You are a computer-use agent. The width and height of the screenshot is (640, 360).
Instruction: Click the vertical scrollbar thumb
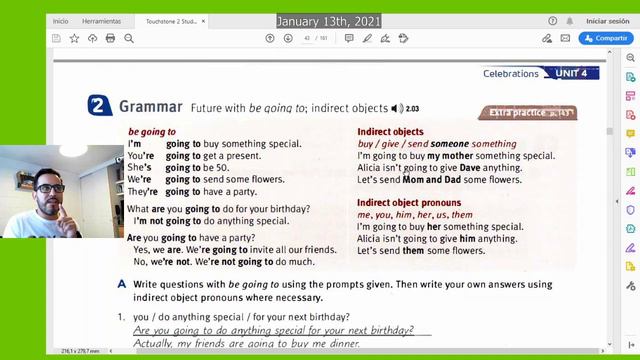coord(610,131)
